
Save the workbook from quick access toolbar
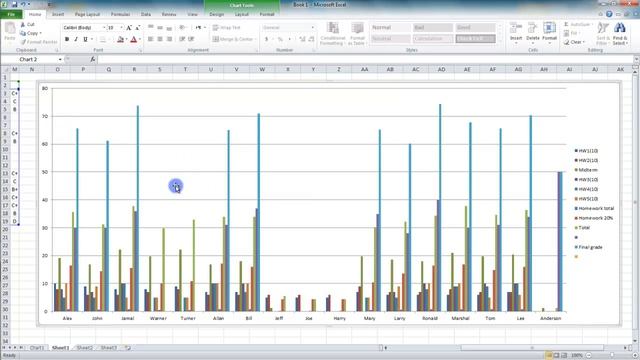click(14, 4)
